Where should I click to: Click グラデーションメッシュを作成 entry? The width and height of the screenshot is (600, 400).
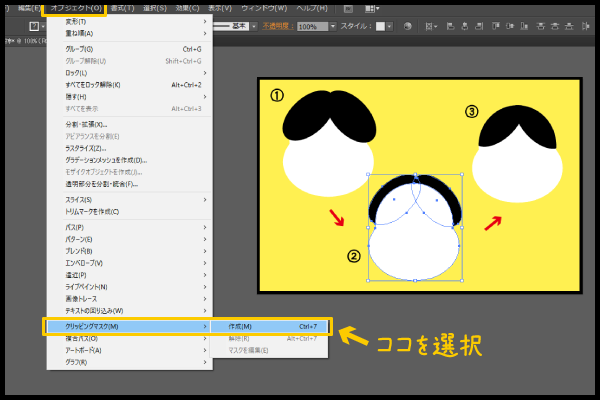104,160
